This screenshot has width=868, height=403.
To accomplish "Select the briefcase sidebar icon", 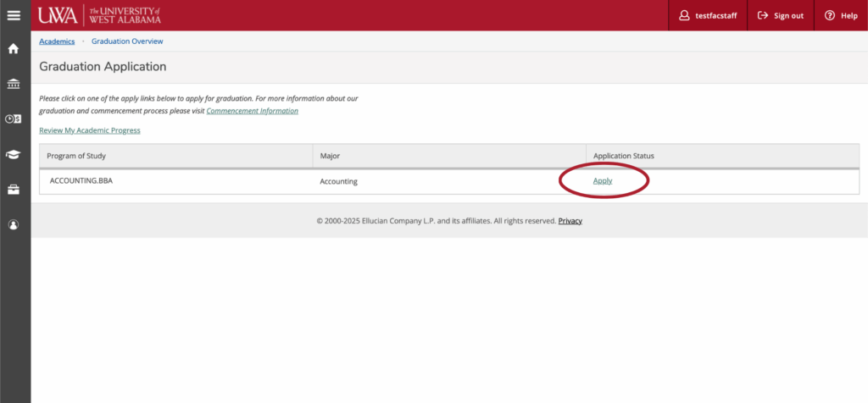I will pyautogui.click(x=14, y=190).
